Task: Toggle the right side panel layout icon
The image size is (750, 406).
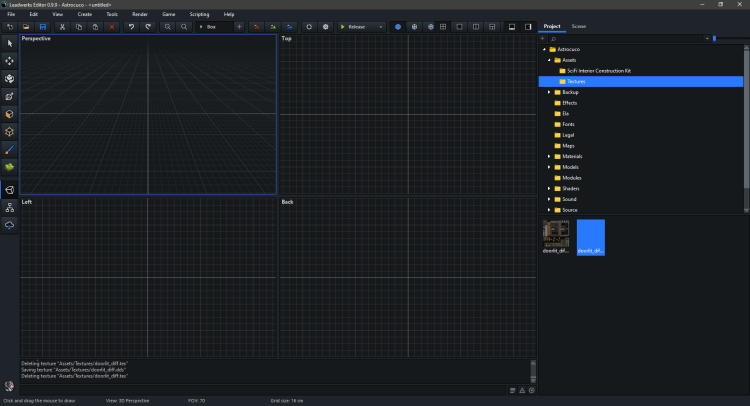Action: click(x=528, y=27)
